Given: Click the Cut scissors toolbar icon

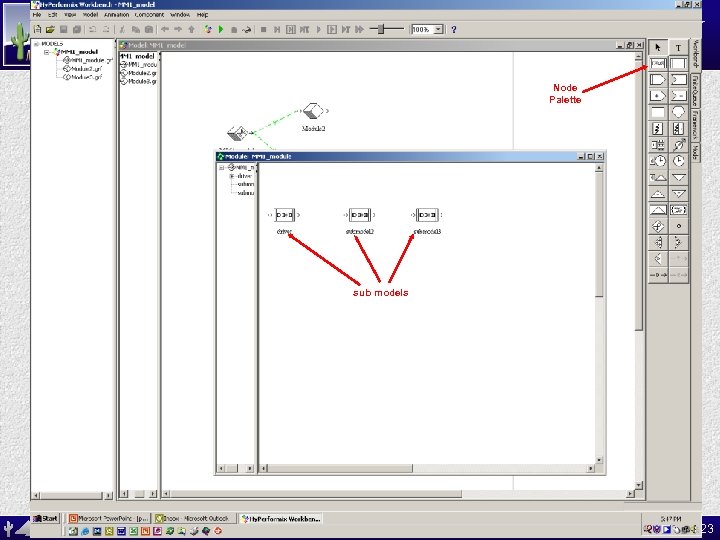Looking at the screenshot, I should 122,29.
